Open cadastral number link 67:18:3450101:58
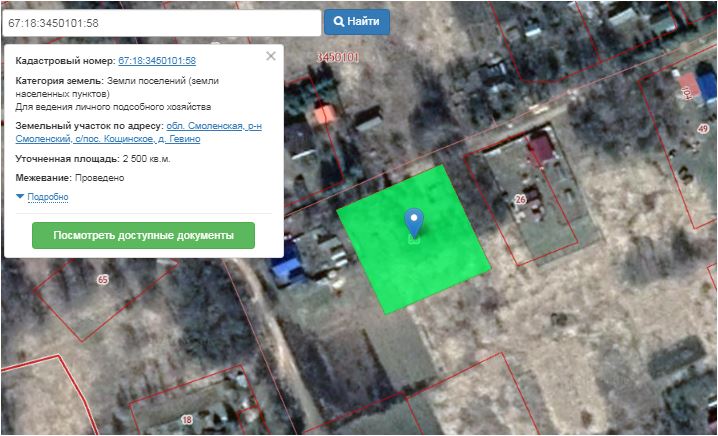718x436 pixels. (157, 61)
